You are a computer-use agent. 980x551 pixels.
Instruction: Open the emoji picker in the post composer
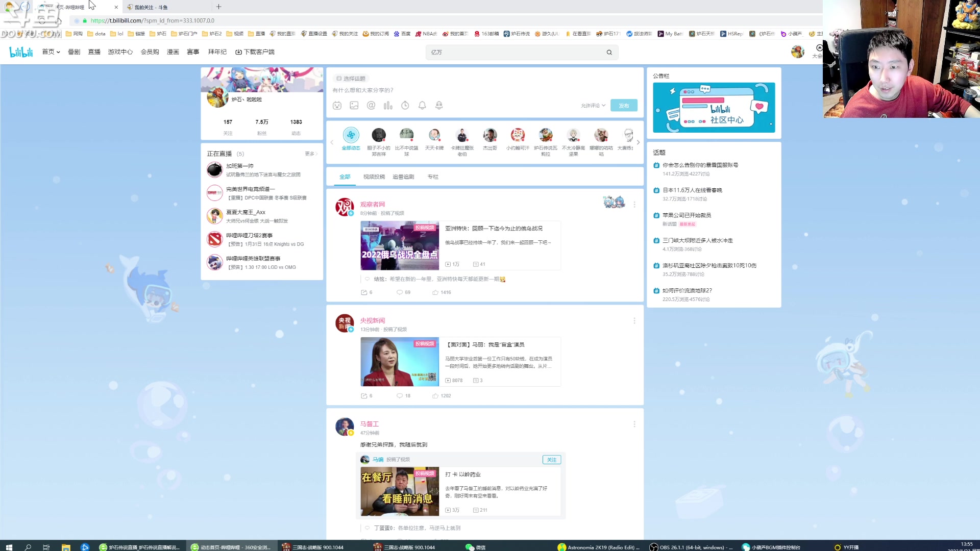click(x=337, y=106)
